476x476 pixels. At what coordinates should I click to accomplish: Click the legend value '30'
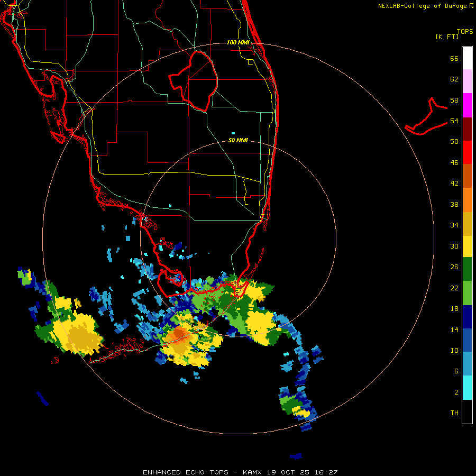(x=454, y=246)
